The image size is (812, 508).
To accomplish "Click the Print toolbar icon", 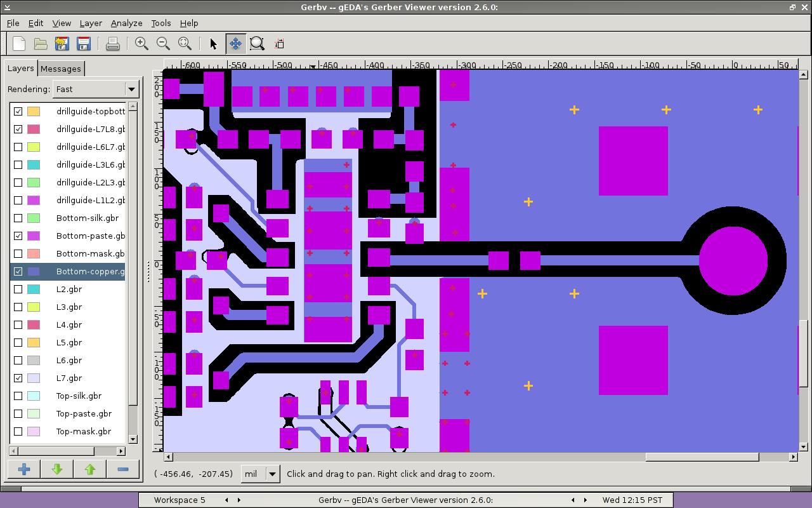I will (x=112, y=44).
